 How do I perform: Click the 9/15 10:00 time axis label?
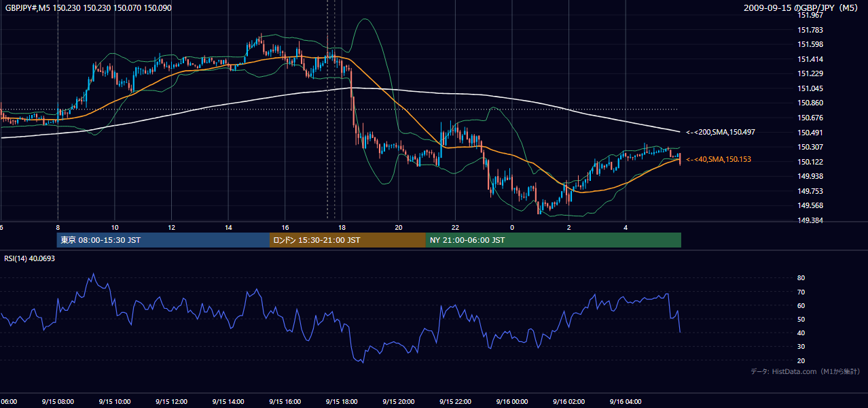pos(114,401)
